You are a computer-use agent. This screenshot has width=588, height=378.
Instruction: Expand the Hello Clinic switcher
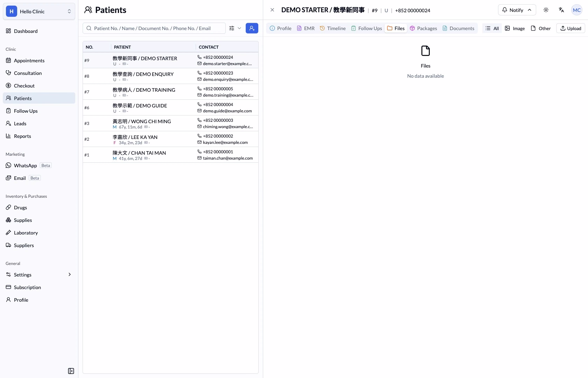click(x=39, y=12)
